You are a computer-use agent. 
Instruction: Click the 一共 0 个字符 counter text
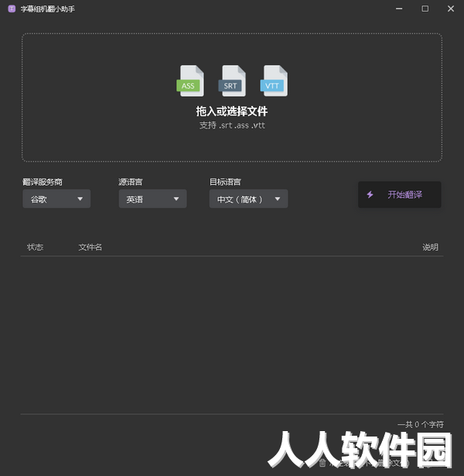(x=421, y=424)
